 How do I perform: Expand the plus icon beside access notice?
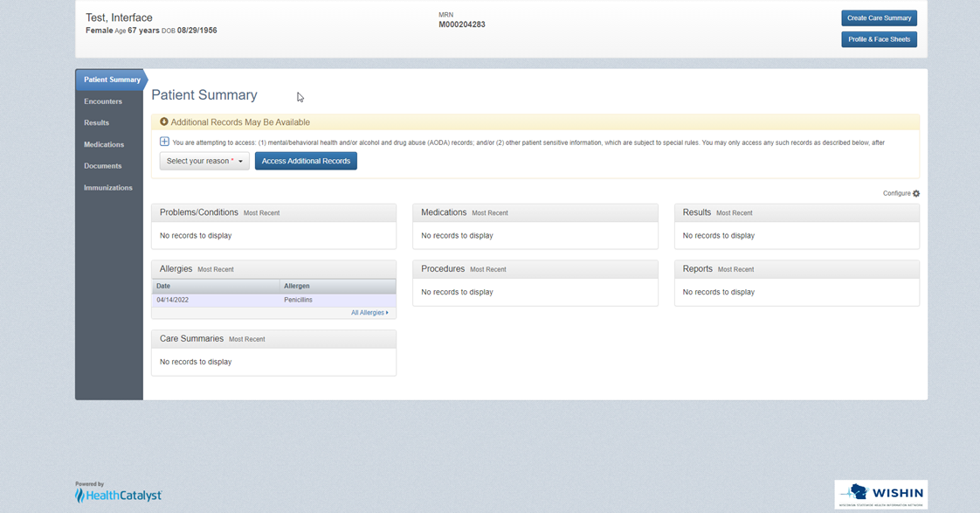(164, 142)
